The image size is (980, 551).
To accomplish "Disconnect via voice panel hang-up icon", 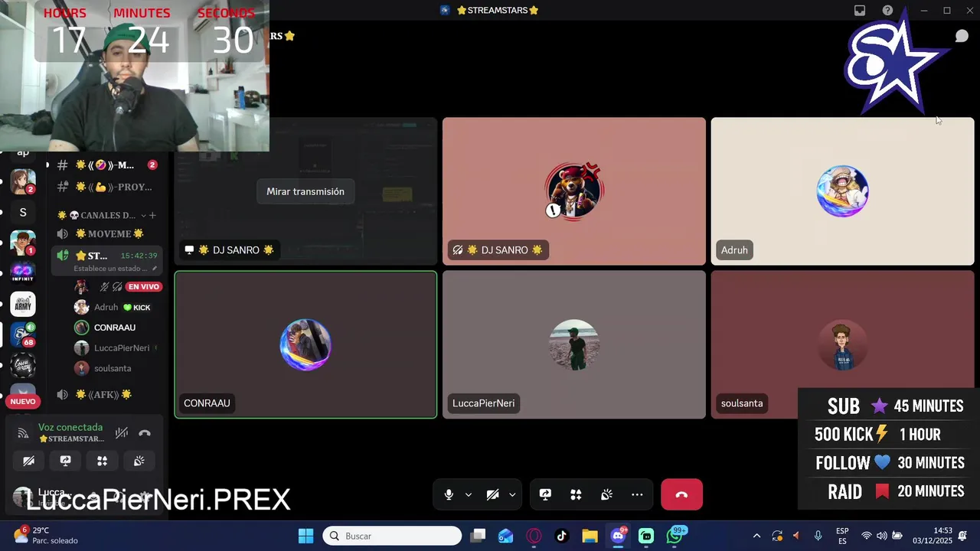I will point(145,433).
